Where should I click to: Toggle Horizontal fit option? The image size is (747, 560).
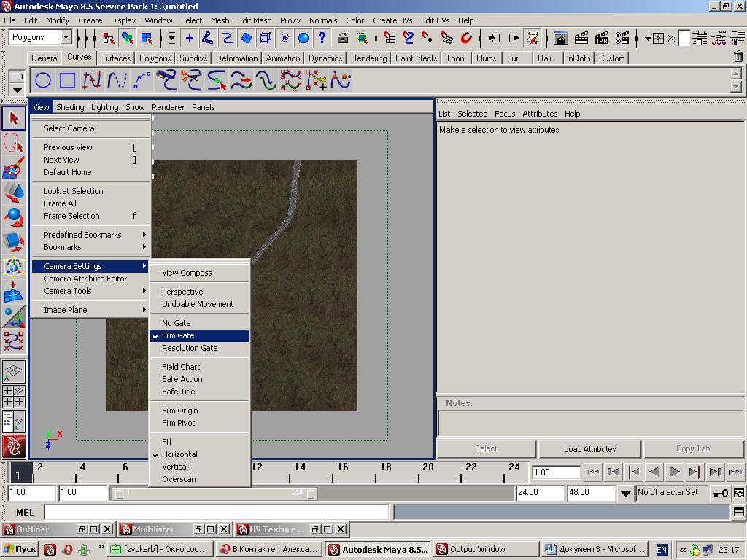click(179, 454)
